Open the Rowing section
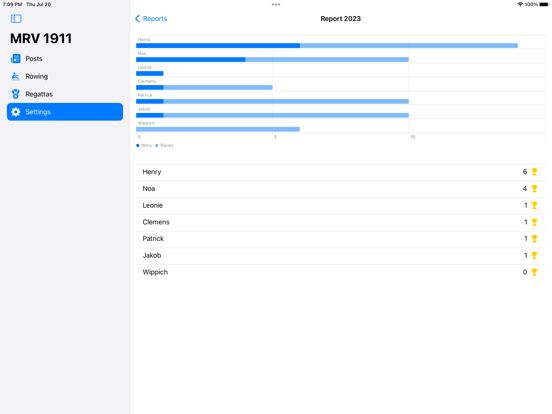This screenshot has height=414, width=552. [x=65, y=76]
